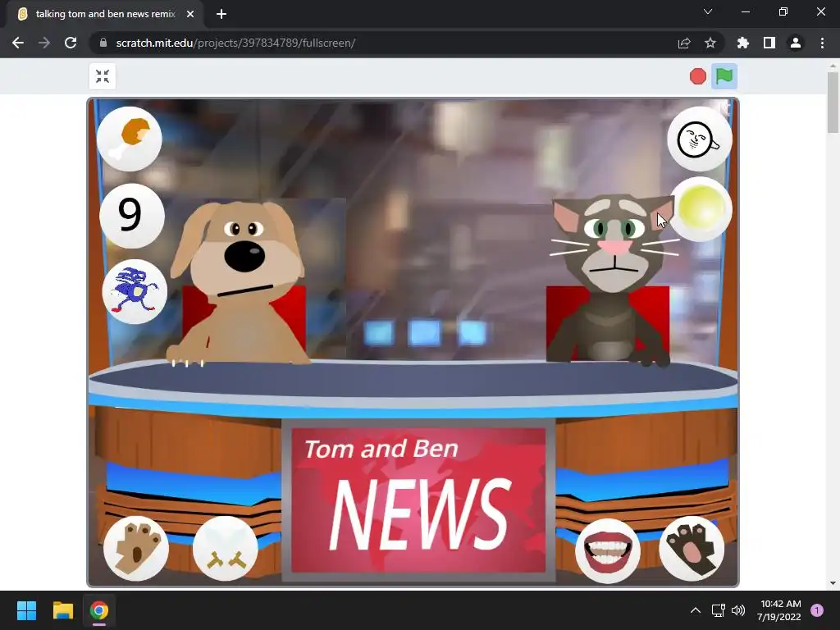
Task: Reload the Scratch project page
Action: pyautogui.click(x=71, y=43)
